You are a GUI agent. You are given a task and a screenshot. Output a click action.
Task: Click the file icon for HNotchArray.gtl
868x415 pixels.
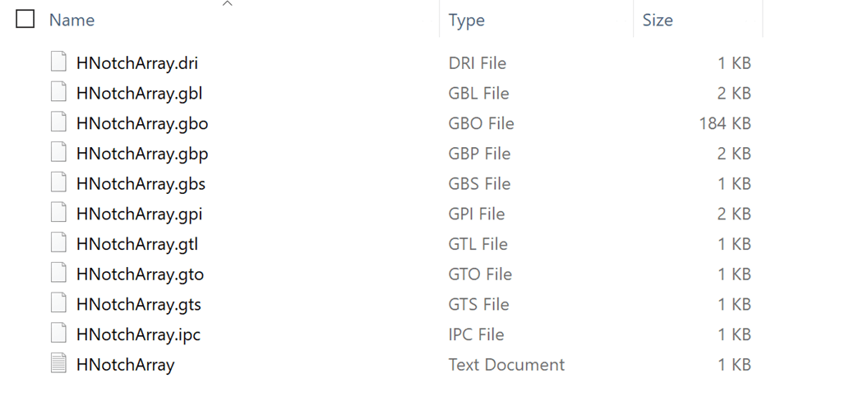point(58,243)
